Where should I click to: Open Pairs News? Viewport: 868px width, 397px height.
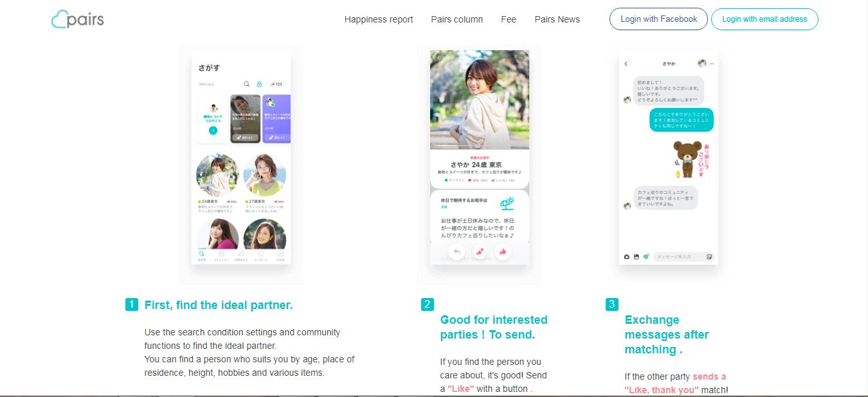(x=557, y=19)
